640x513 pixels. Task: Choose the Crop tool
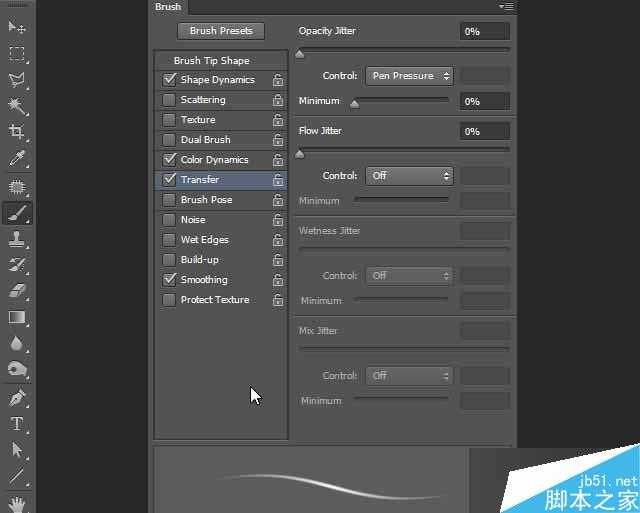17,132
